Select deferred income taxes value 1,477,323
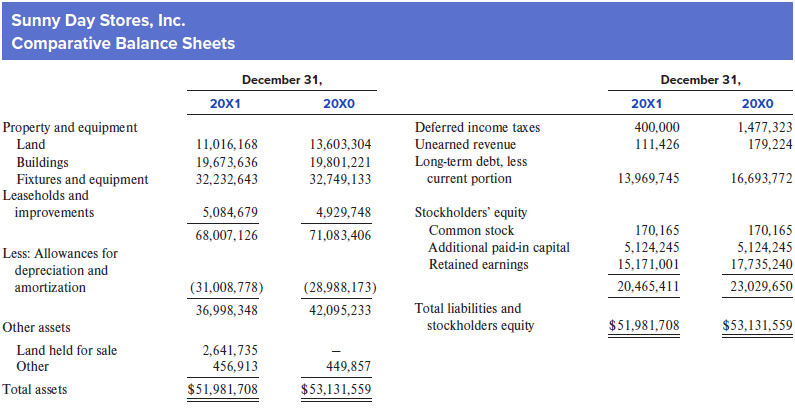Viewport: 795px width, 414px height. tap(765, 127)
